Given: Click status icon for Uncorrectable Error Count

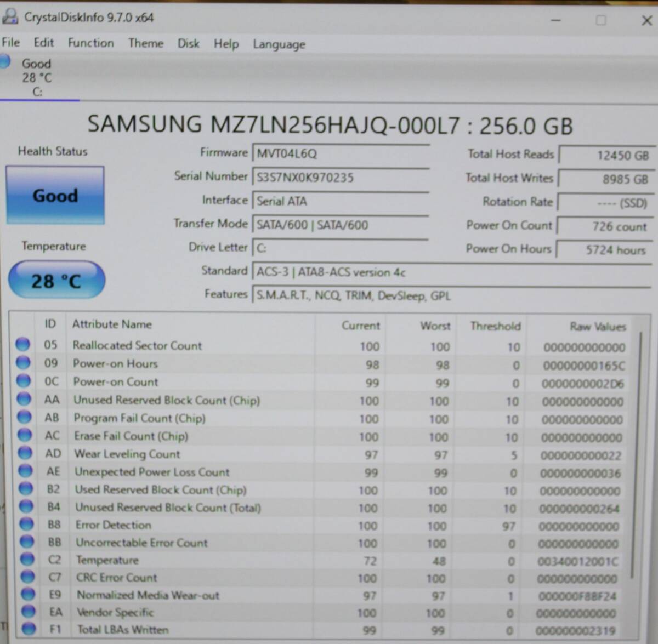Looking at the screenshot, I should point(27,542).
